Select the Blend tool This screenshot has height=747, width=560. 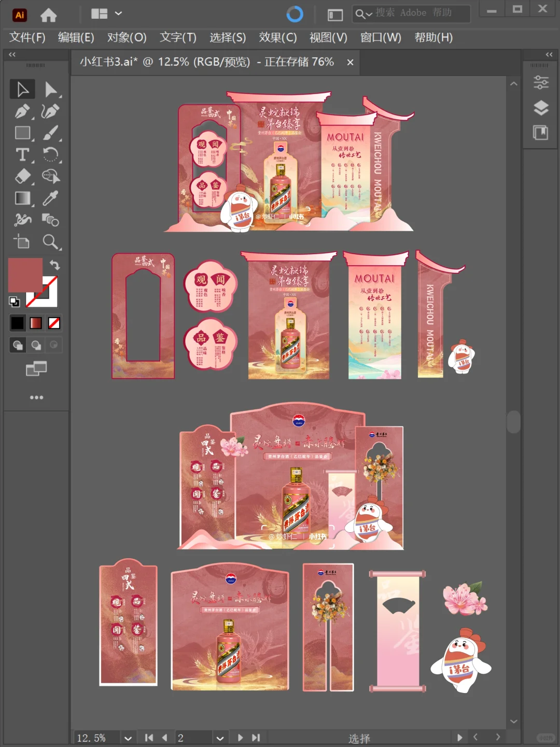pyautogui.click(x=51, y=220)
